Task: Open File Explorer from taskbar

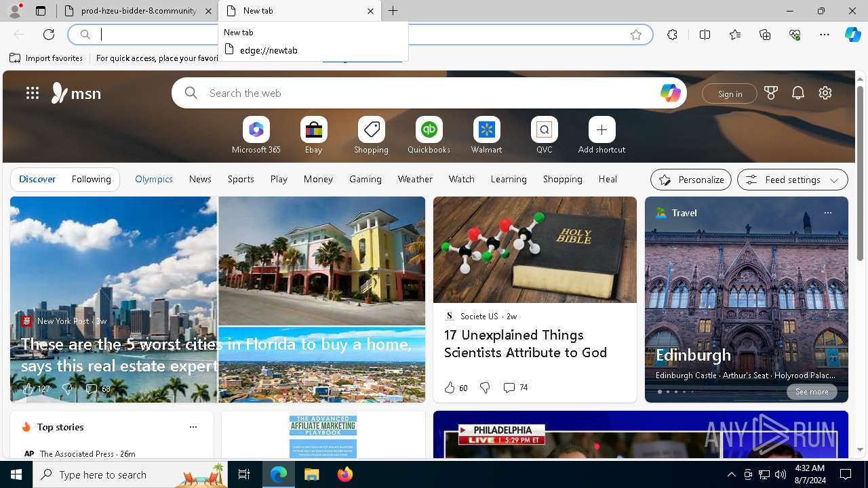Action: (x=311, y=474)
